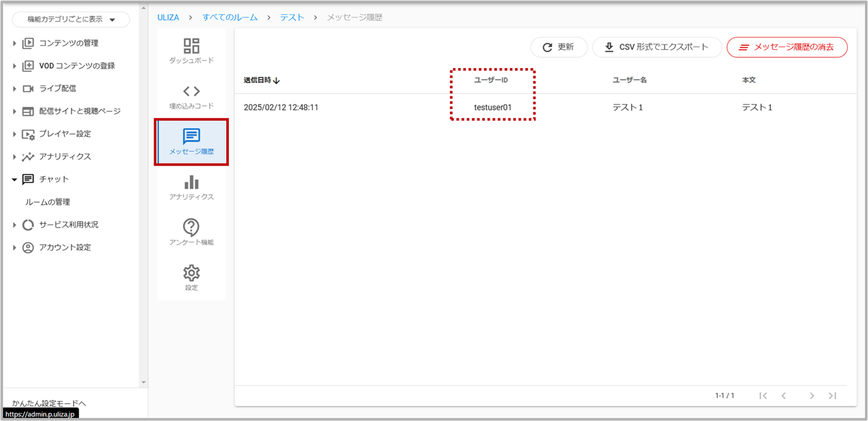The image size is (868, 421).
Task: Toggle sort arrow beside 送信日時
Action: pos(277,81)
